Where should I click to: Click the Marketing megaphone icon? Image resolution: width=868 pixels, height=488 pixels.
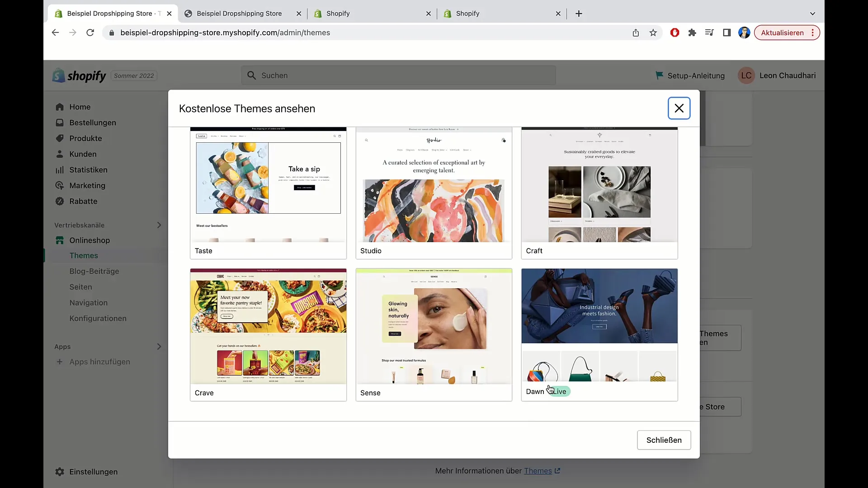pos(59,185)
